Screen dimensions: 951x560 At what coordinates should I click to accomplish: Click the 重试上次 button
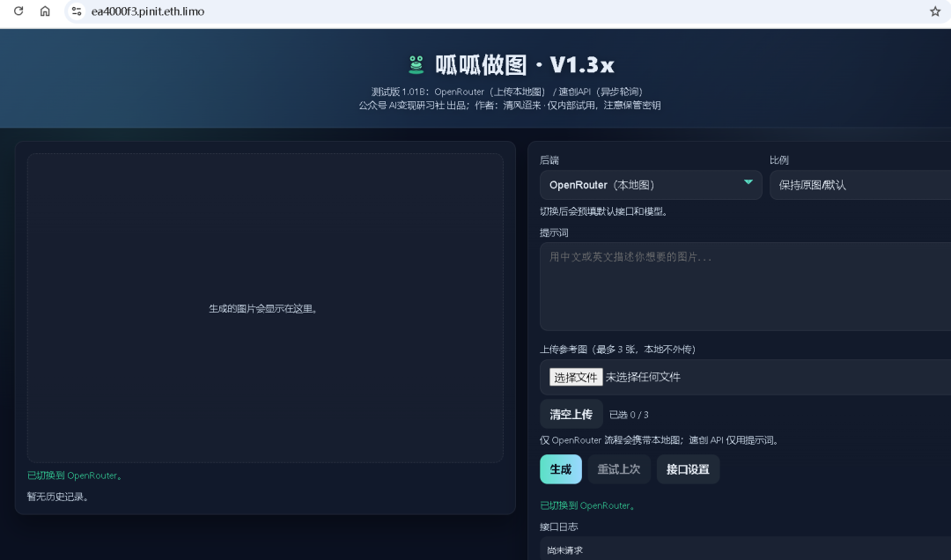pos(619,469)
